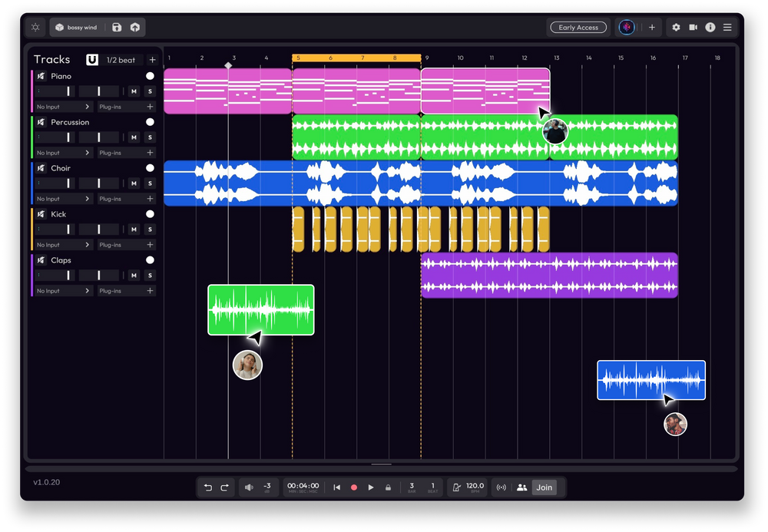Click the 120.0 BPM tempo value

(x=475, y=487)
